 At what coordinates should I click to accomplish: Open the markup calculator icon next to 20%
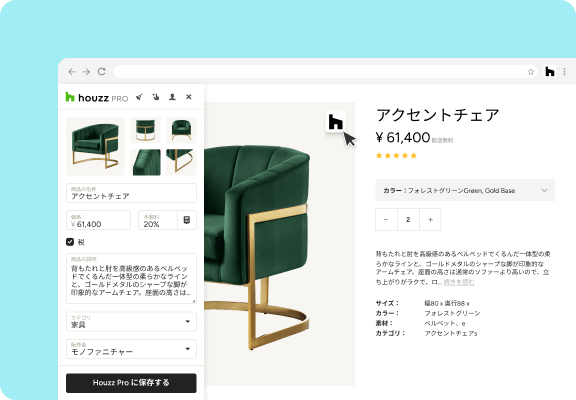click(x=187, y=220)
